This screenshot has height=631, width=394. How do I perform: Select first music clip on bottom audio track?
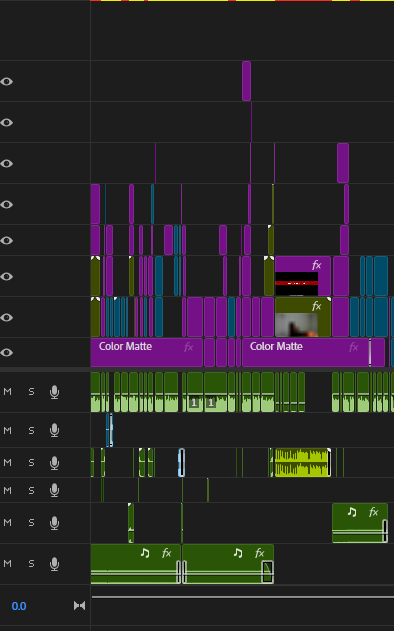click(136, 564)
